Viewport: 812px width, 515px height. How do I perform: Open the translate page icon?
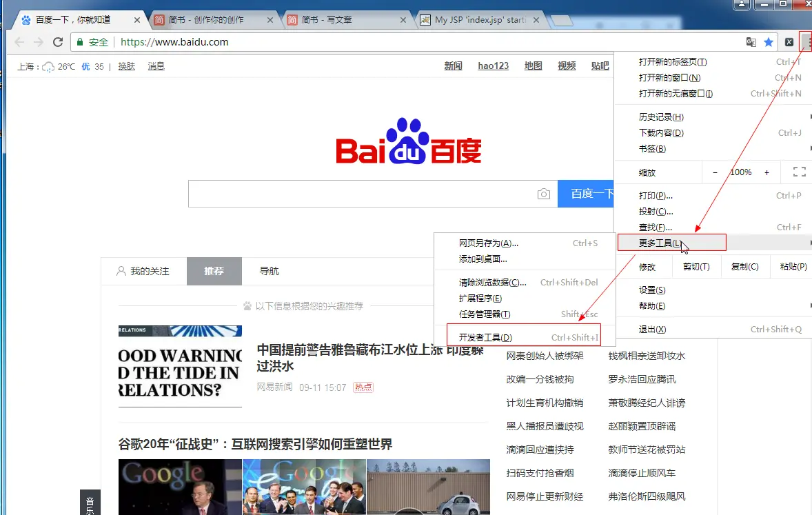751,42
